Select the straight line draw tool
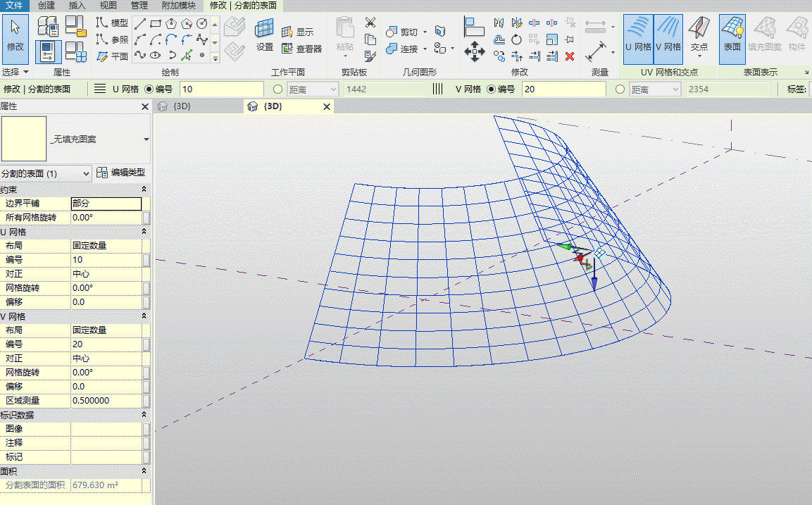Screen dimensions: 812x505 pyautogui.click(x=140, y=24)
